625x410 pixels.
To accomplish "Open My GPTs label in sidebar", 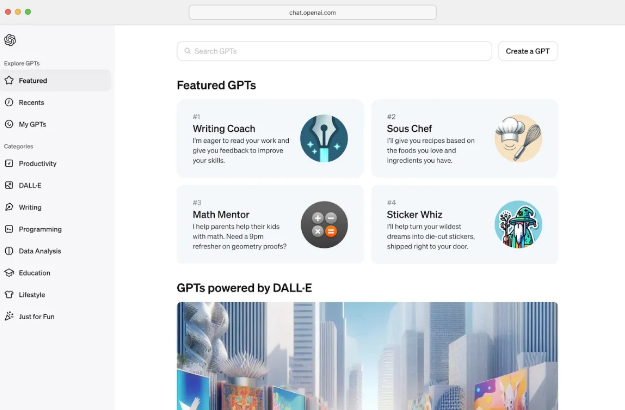I will 32,124.
